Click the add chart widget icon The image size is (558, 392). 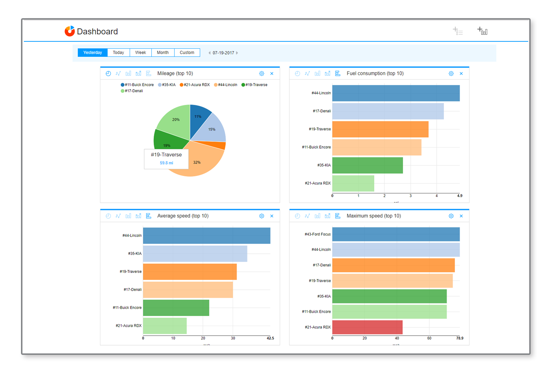(482, 31)
